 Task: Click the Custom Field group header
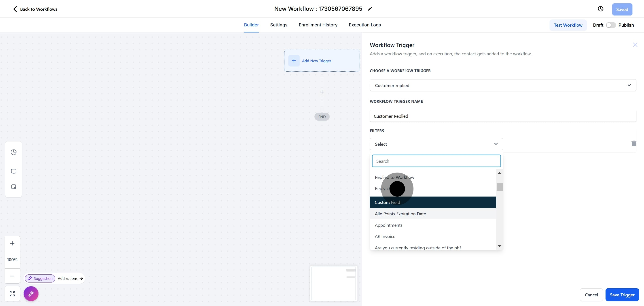click(x=433, y=202)
